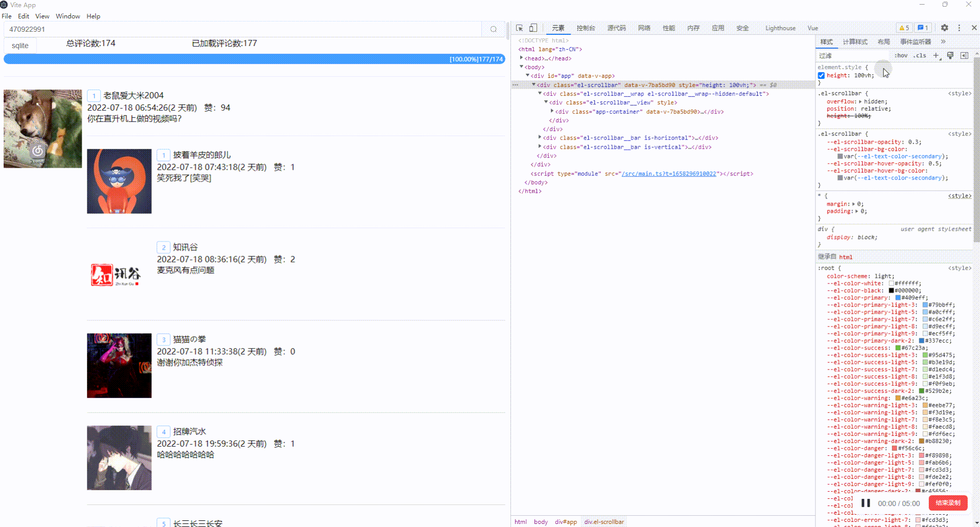The image size is (980, 527).
Task: Pause the screen recording
Action: point(866,503)
